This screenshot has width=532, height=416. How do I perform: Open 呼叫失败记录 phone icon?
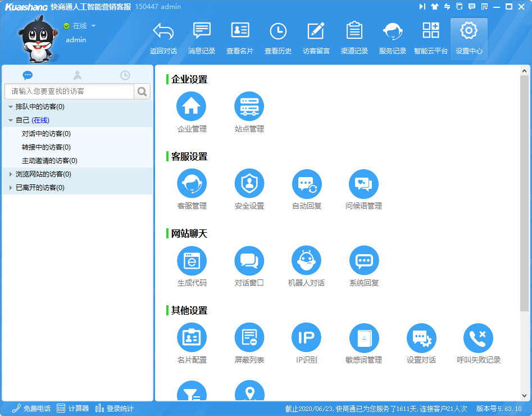click(x=478, y=338)
